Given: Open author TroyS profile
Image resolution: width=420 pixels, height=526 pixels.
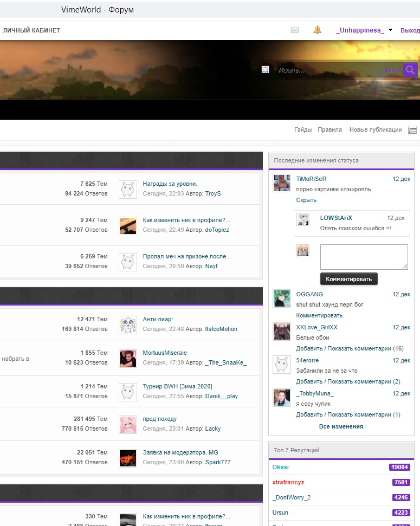Looking at the screenshot, I should 213,193.
